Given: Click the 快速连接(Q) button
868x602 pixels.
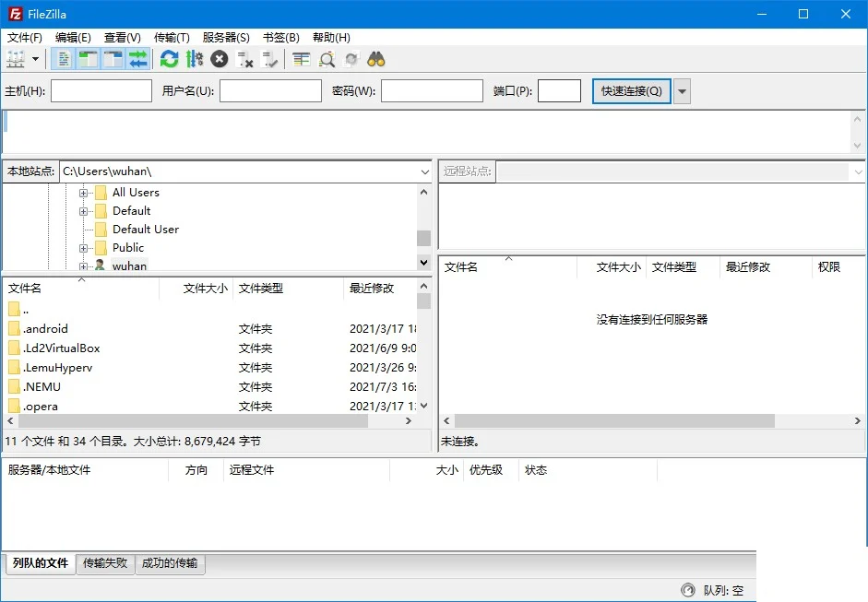Looking at the screenshot, I should [x=631, y=91].
